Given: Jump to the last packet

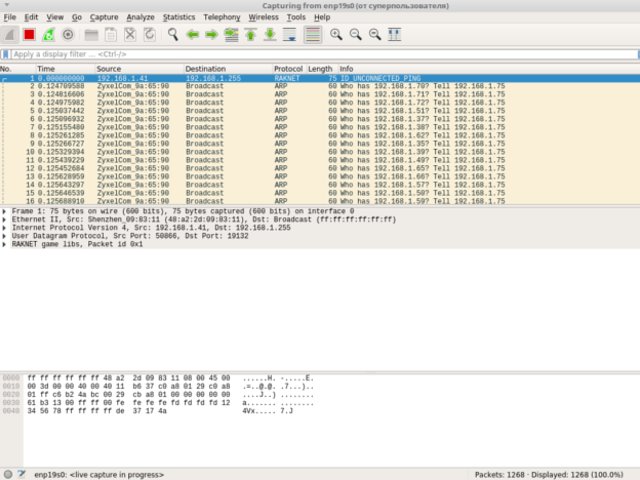Looking at the screenshot, I should pyautogui.click(x=270, y=35).
